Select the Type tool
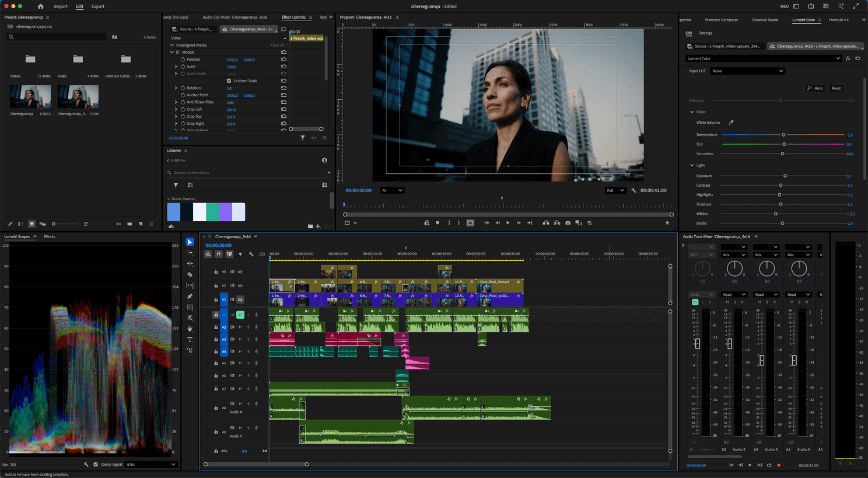This screenshot has height=478, width=868. click(x=190, y=339)
